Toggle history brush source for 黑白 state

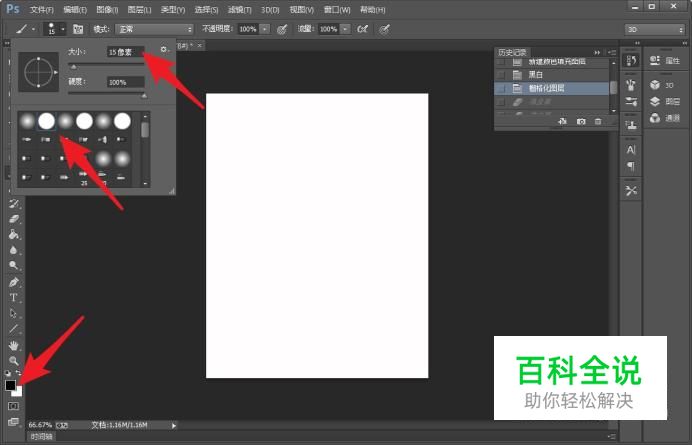[x=501, y=75]
